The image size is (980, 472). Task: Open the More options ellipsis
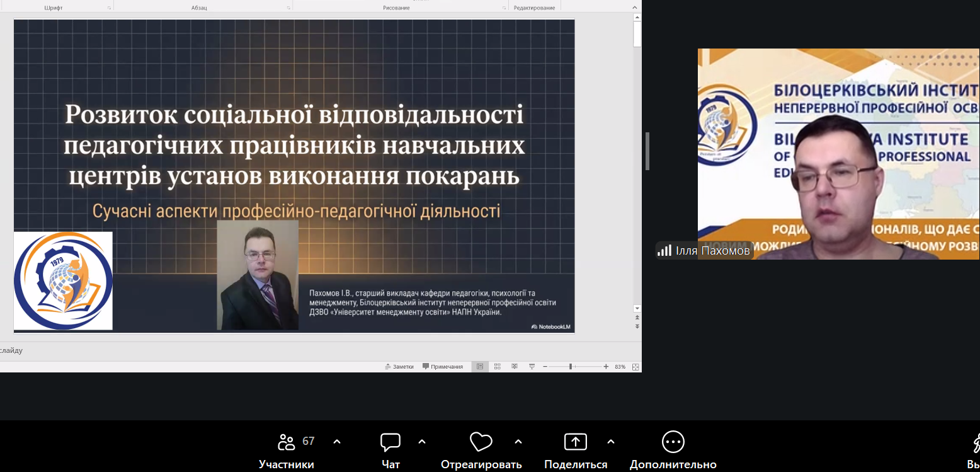(673, 442)
